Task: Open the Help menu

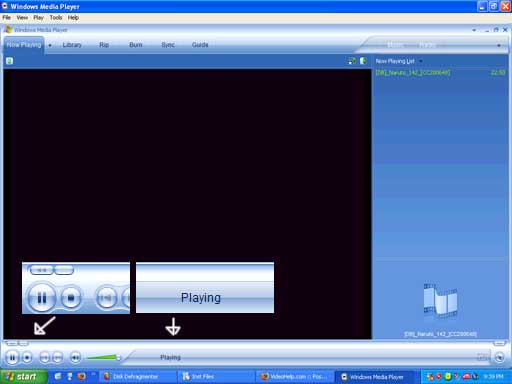Action: [x=73, y=17]
